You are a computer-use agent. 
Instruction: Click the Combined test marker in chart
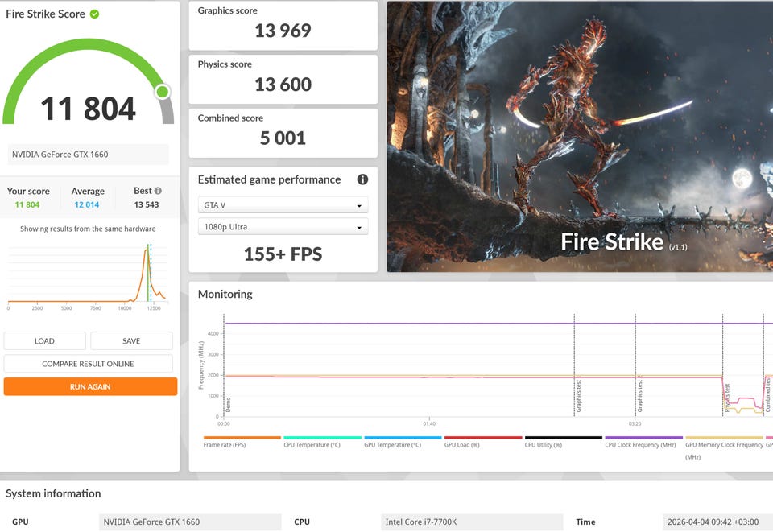(x=767, y=394)
